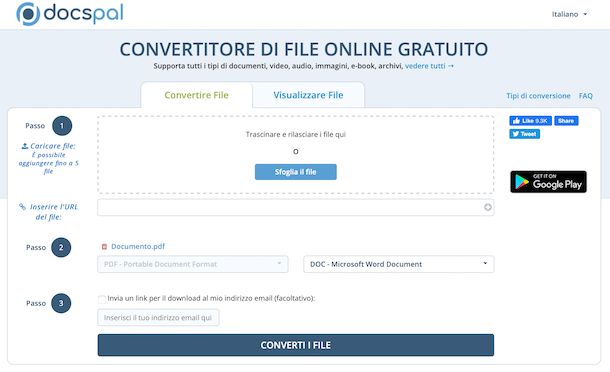The width and height of the screenshot is (610, 372).
Task: Click the step 1 circle
Action: tap(62, 126)
